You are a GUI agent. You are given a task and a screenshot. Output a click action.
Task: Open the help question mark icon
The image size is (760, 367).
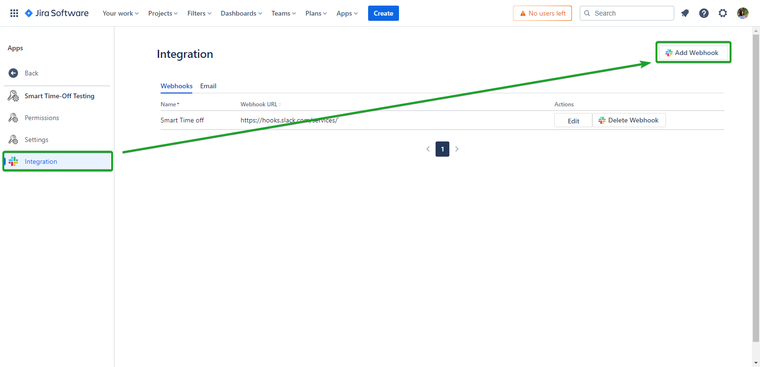point(704,13)
